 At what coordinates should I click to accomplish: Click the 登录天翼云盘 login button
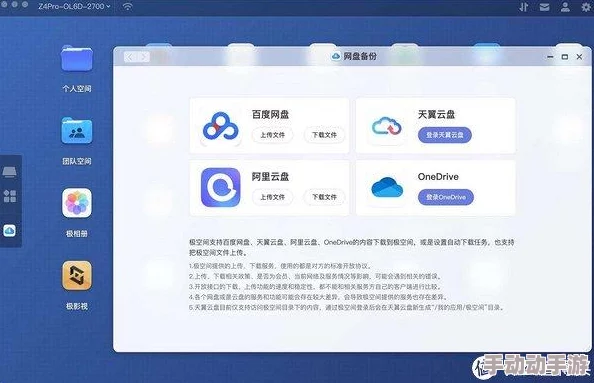[x=445, y=135]
